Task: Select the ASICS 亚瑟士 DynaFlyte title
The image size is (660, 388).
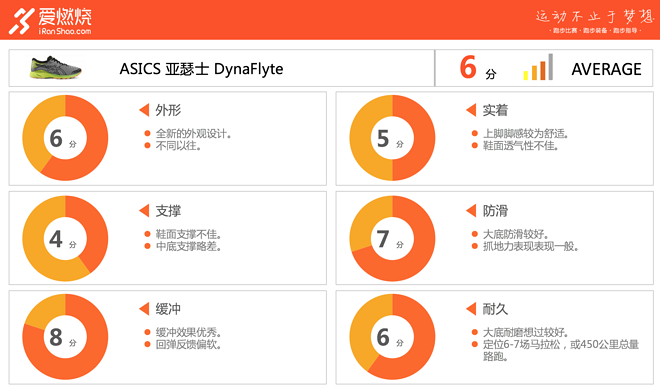Action: [x=201, y=69]
